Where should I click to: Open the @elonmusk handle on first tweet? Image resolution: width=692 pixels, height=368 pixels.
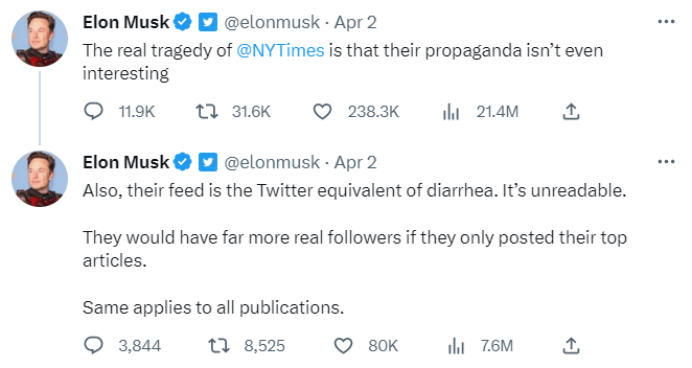click(272, 22)
